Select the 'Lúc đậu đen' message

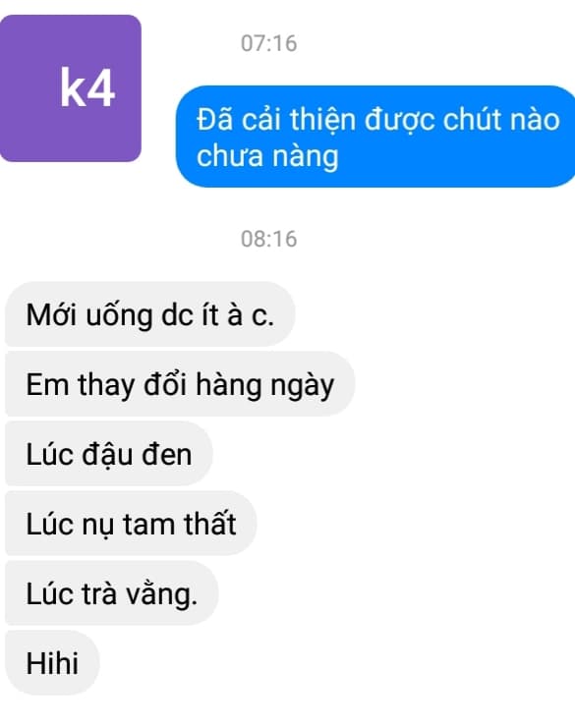pyautogui.click(x=109, y=454)
